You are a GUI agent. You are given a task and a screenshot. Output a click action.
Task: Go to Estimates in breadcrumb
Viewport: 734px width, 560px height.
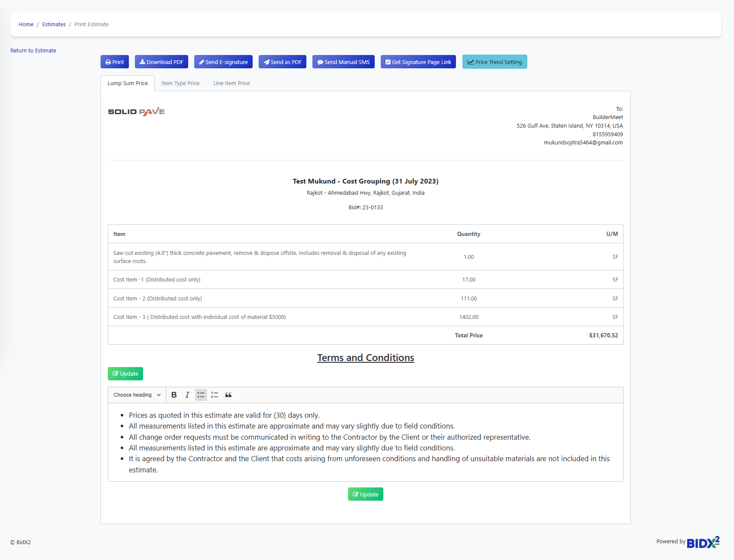54,24
